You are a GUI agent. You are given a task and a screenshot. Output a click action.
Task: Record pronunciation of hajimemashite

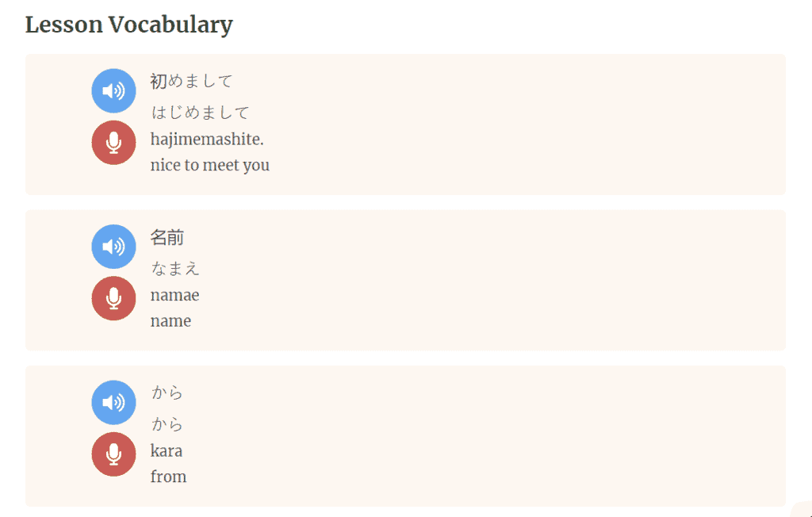[113, 143]
